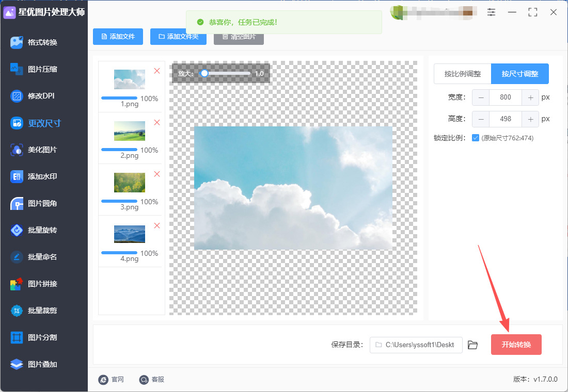The image size is (568, 392).
Task: Select the 4.png mountains thumbnail
Action: tap(130, 234)
